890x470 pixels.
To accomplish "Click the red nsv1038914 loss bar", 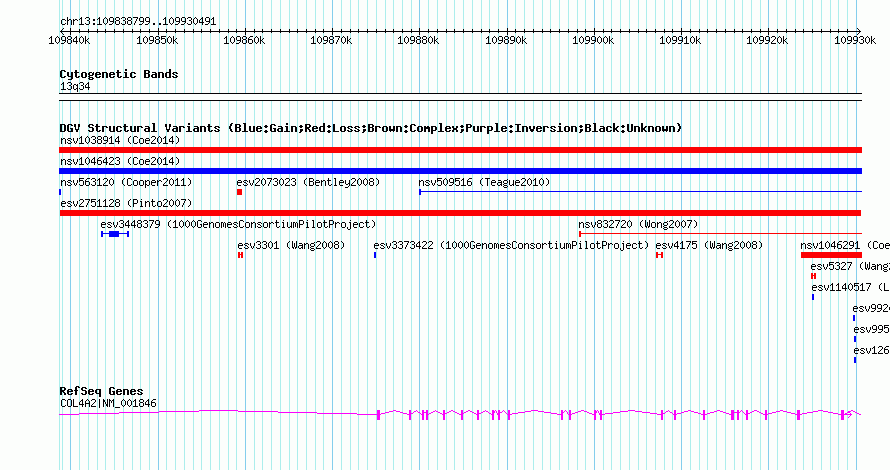I will click(x=460, y=150).
